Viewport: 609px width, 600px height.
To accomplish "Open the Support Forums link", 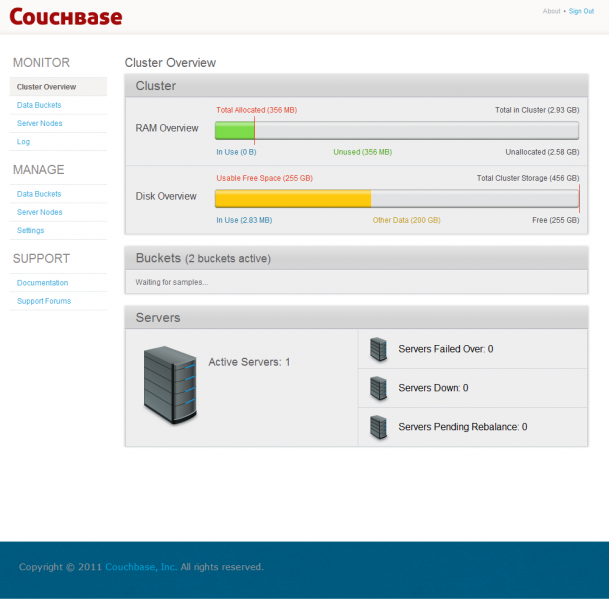I will (44, 301).
